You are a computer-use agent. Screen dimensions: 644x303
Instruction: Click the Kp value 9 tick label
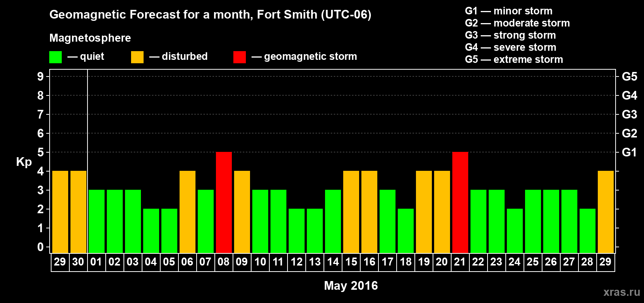[x=41, y=77]
